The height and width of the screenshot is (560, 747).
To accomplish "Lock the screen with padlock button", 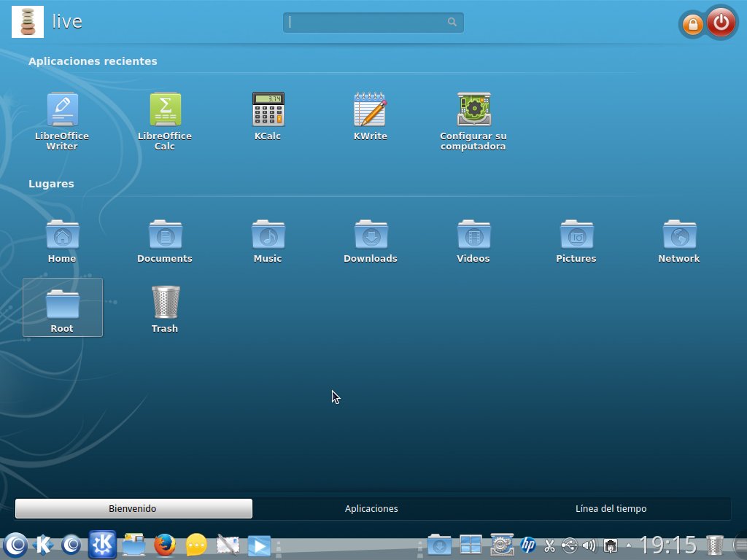I will pyautogui.click(x=693, y=24).
